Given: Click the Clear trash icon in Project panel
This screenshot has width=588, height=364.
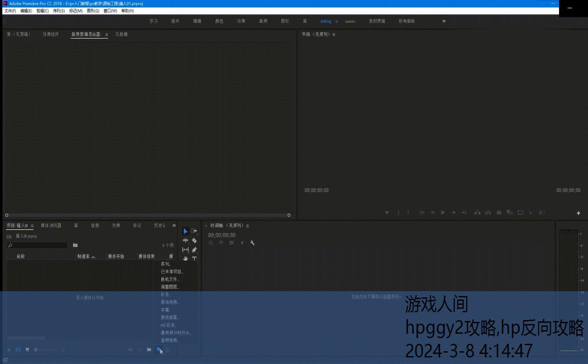Looking at the screenshot, I should pyautogui.click(x=167, y=350).
